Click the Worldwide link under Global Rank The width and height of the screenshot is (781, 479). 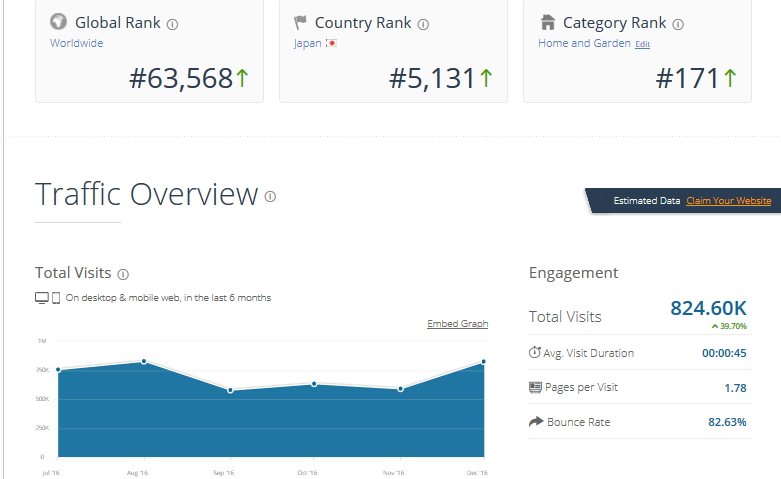click(76, 44)
